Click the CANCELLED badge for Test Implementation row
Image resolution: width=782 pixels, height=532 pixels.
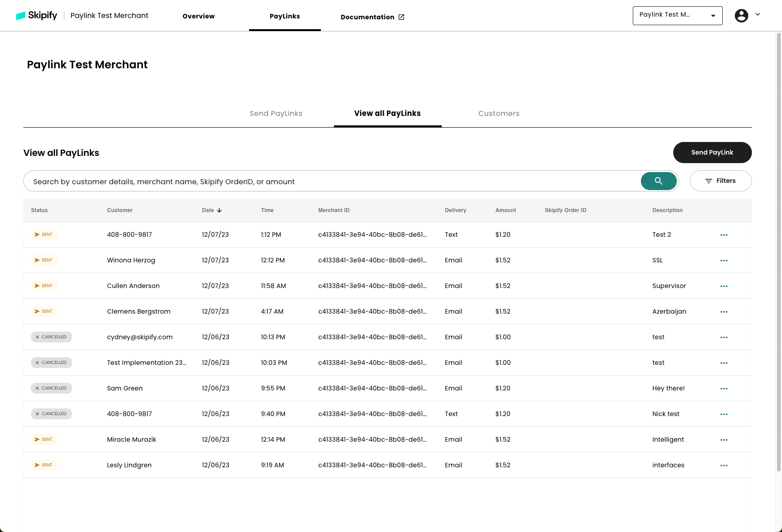[51, 363]
